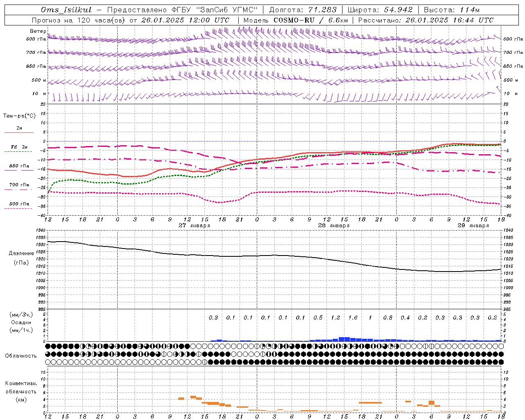Click the '500 гПа' temperature legend entry
The image size is (525, 420).
pyautogui.click(x=19, y=204)
